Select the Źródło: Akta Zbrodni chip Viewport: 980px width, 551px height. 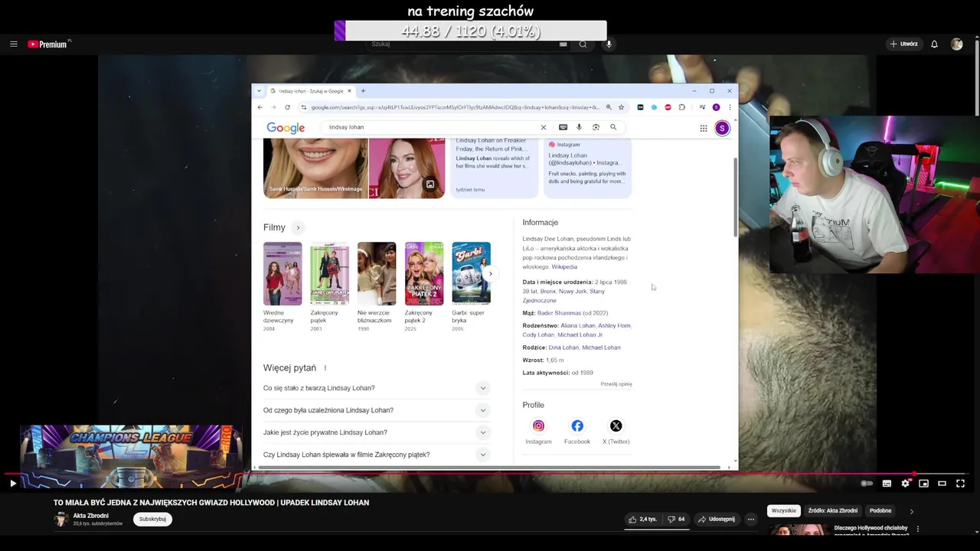[832, 510]
